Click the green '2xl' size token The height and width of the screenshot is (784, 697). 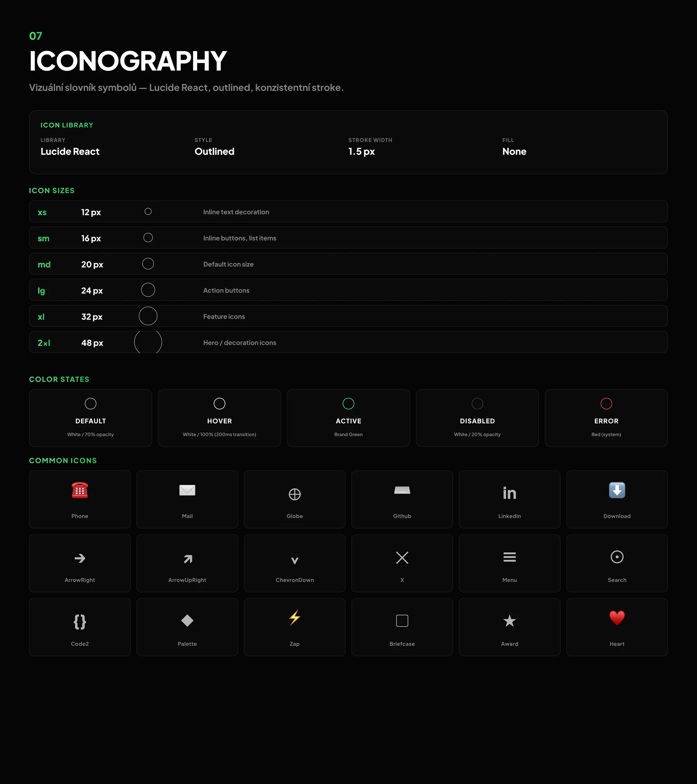tap(44, 343)
